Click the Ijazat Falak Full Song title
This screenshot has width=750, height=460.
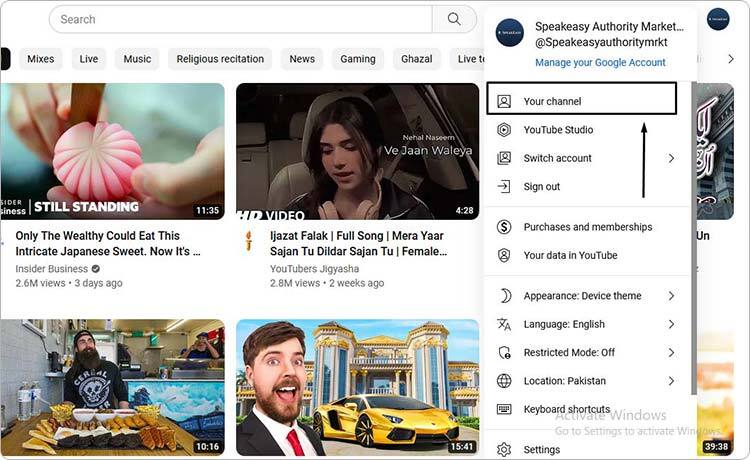pyautogui.click(x=358, y=243)
